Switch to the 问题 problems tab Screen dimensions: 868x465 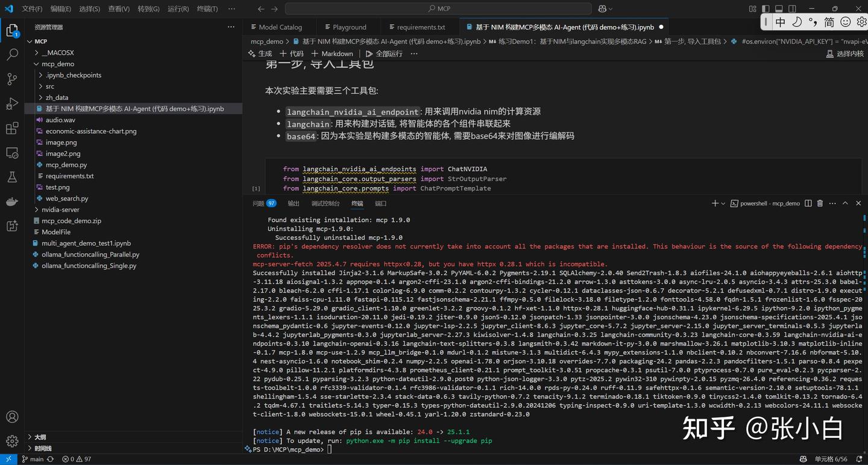264,204
